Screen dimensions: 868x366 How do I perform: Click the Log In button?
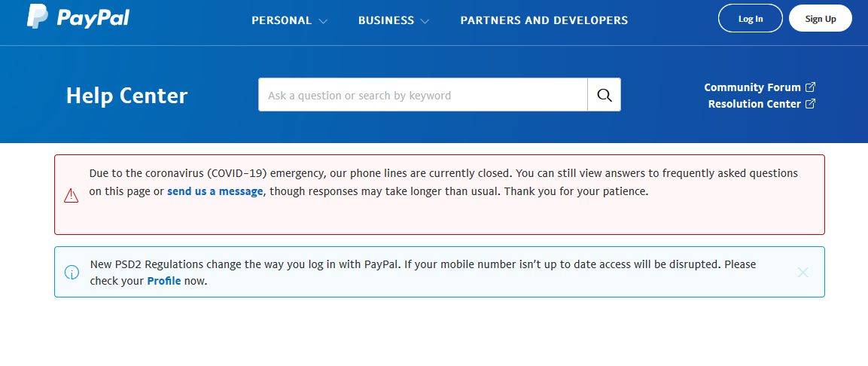pyautogui.click(x=750, y=19)
